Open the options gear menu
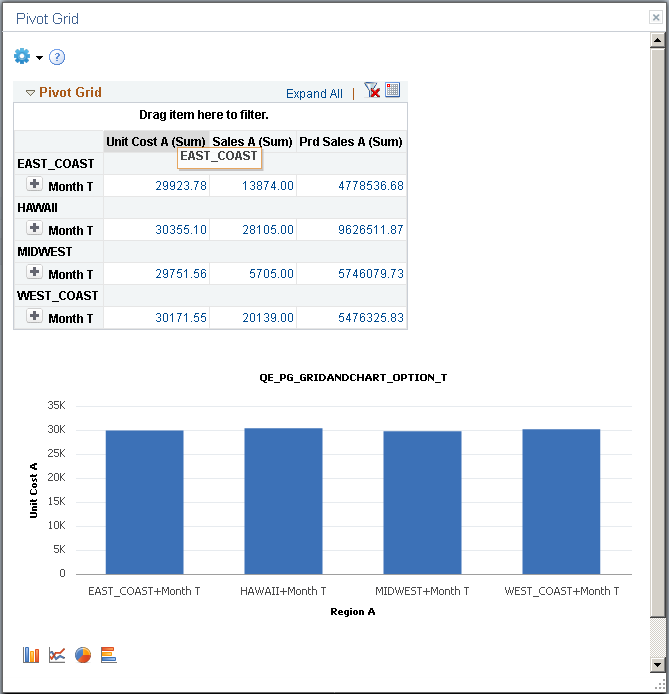The image size is (669, 694). point(23,57)
